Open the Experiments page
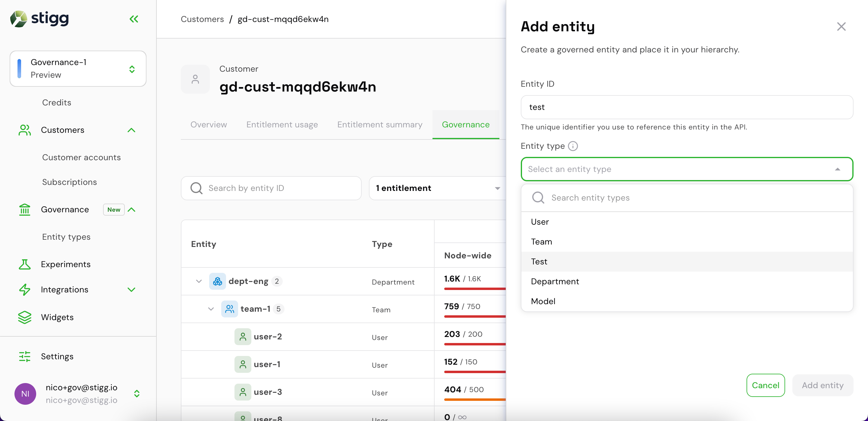Viewport: 868px width, 421px height. coord(66,264)
